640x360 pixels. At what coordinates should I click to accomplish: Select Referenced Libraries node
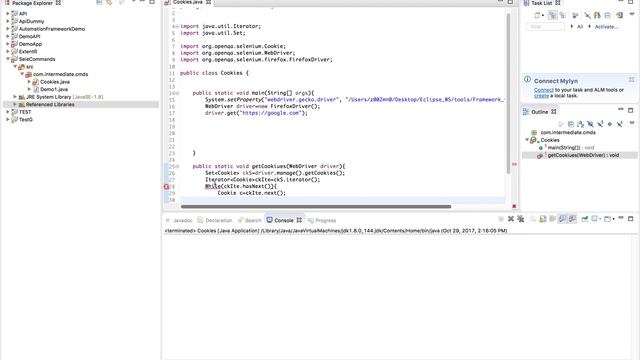tap(50, 104)
